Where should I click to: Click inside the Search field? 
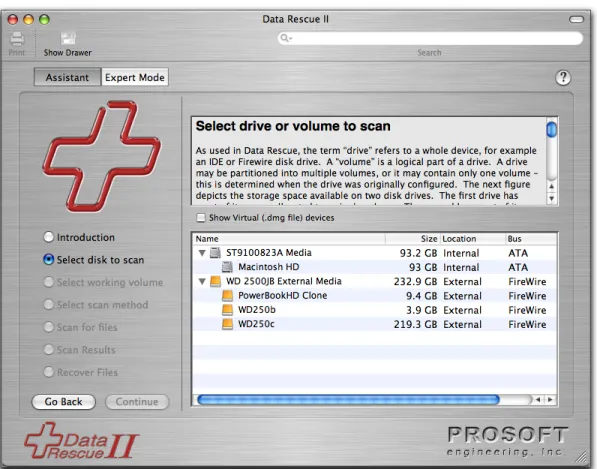430,38
